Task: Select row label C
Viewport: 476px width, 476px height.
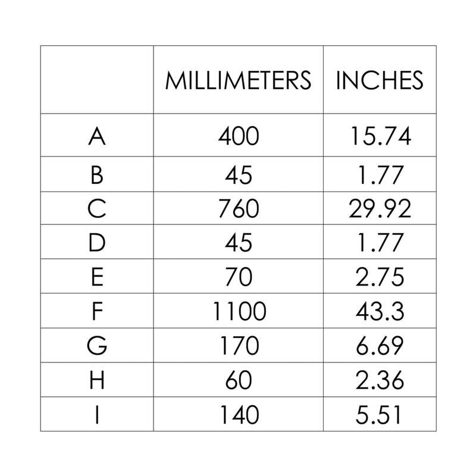Action: [97, 209]
